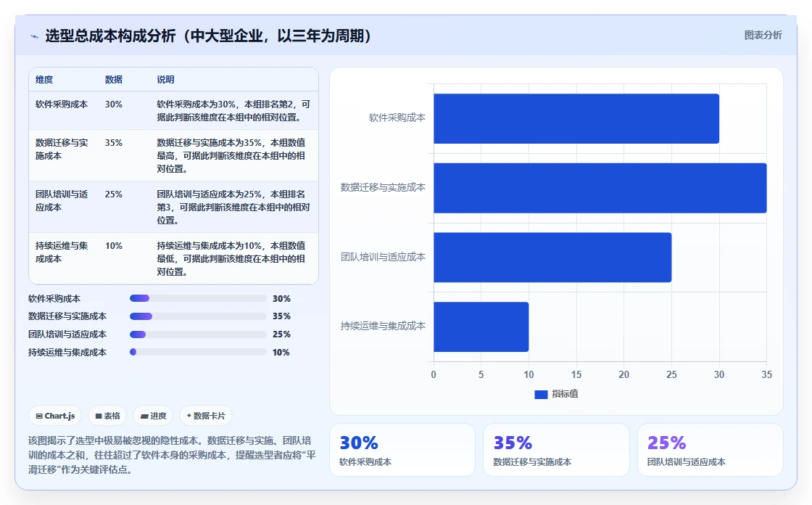The height and width of the screenshot is (505, 812).
Task: Toggle the 指标值 legend swatch
Action: tap(541, 394)
